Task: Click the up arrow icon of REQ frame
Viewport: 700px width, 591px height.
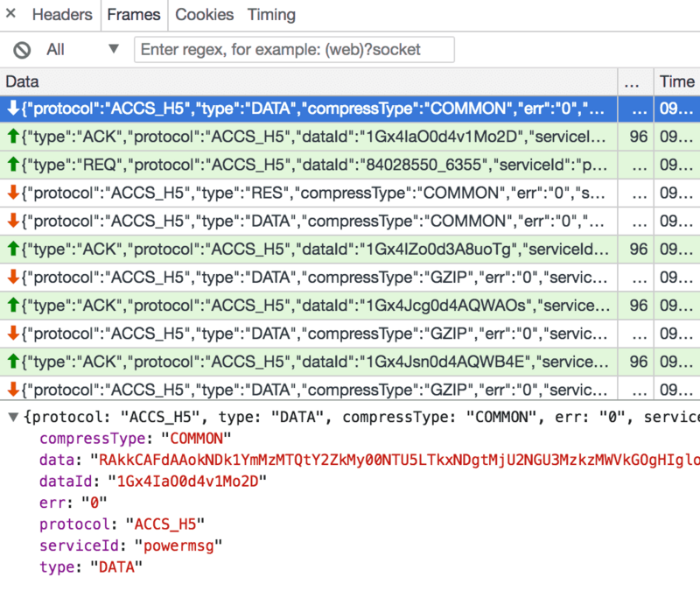Action: click(13, 165)
